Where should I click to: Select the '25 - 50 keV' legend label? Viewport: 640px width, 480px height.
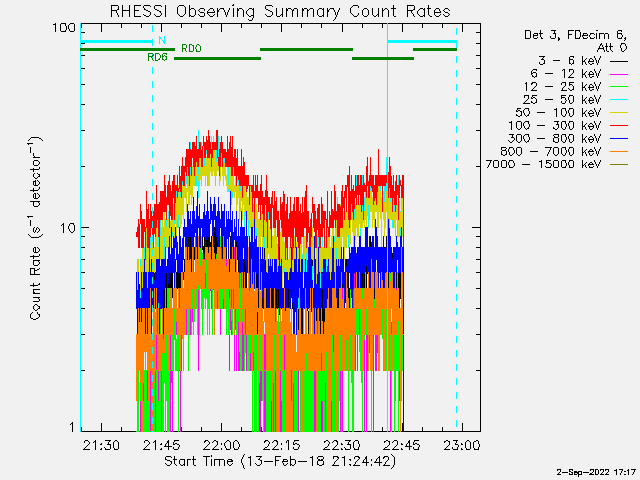pyautogui.click(x=562, y=100)
